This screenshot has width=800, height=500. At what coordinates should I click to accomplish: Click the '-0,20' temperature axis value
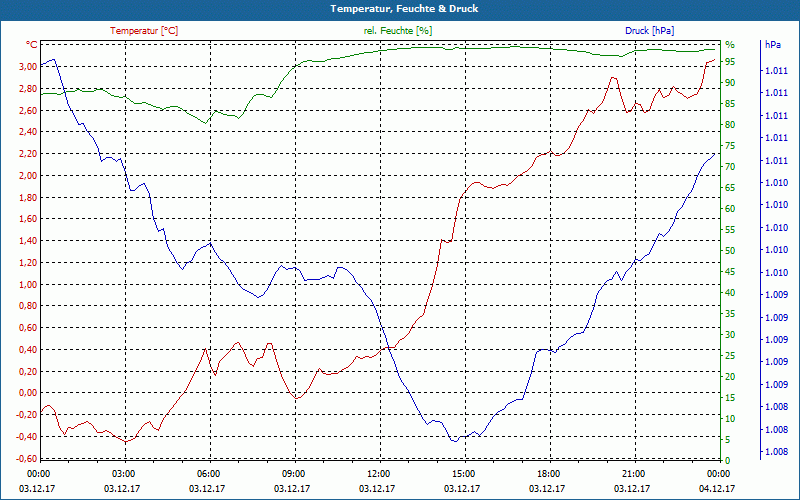[27, 415]
